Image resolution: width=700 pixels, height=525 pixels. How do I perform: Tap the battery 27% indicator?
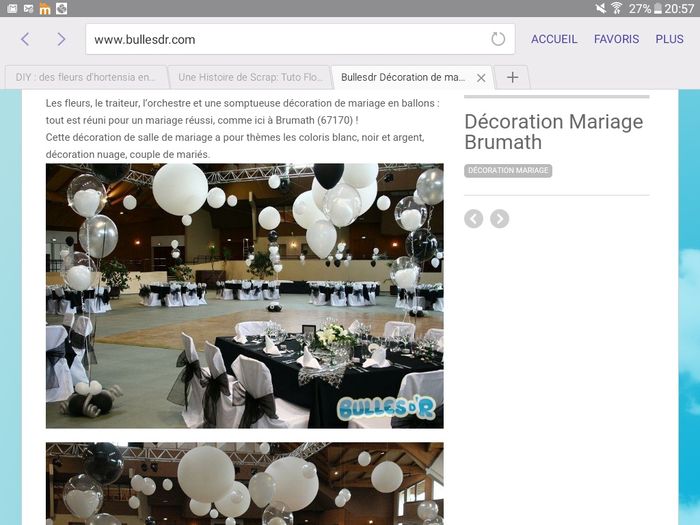646,8
